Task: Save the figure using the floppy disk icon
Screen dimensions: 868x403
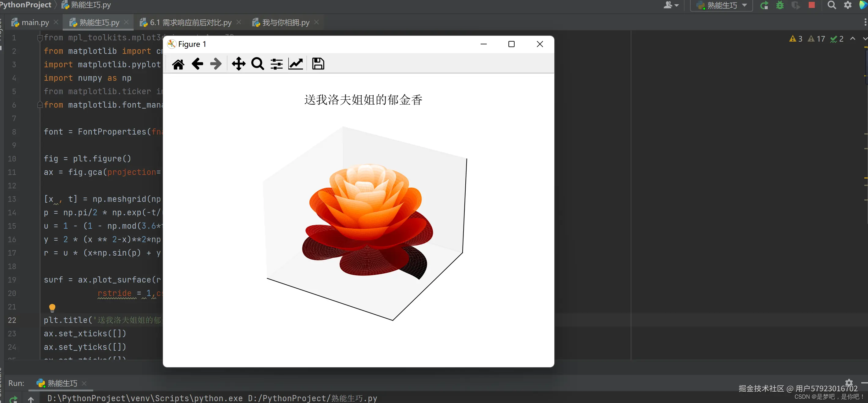Action: click(318, 64)
